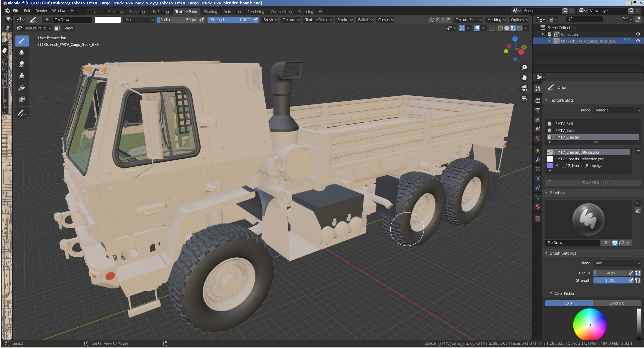Open the Output properties tab
The height and width of the screenshot is (348, 644).
(538, 110)
